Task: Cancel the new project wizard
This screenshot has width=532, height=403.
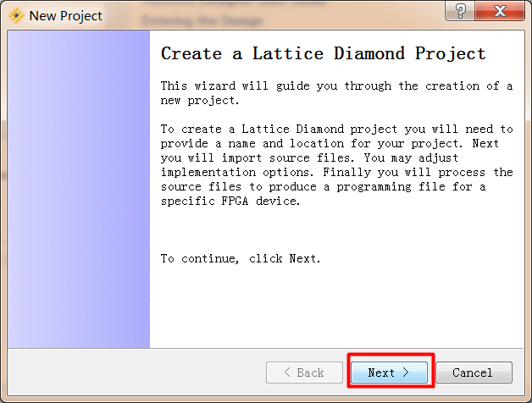Action: pyautogui.click(x=474, y=373)
